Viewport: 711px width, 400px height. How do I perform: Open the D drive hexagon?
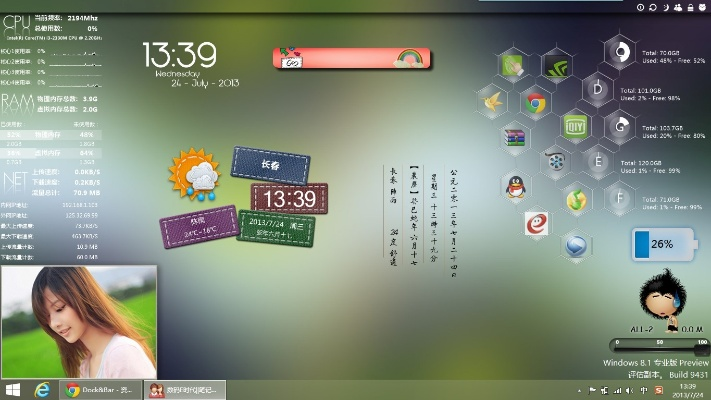click(599, 89)
